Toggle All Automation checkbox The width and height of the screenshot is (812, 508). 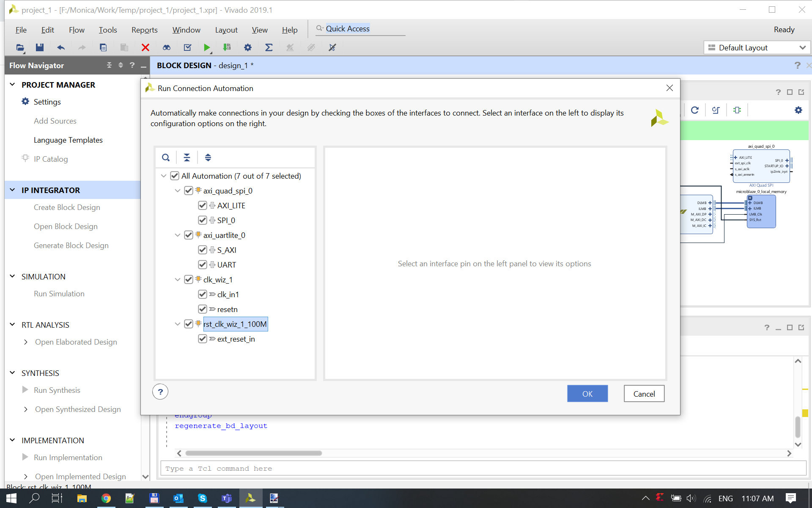tap(175, 176)
